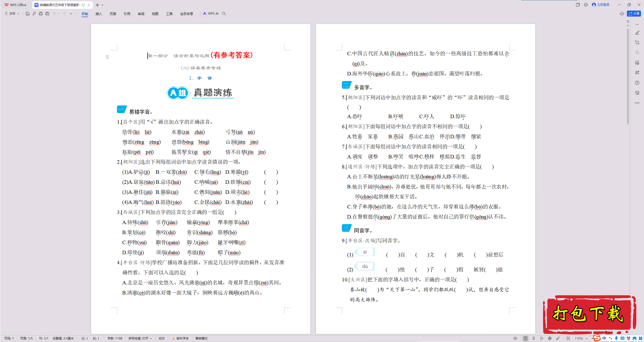
Task: Click the writing mode brush icon in status bar
Action: [x=558, y=338]
